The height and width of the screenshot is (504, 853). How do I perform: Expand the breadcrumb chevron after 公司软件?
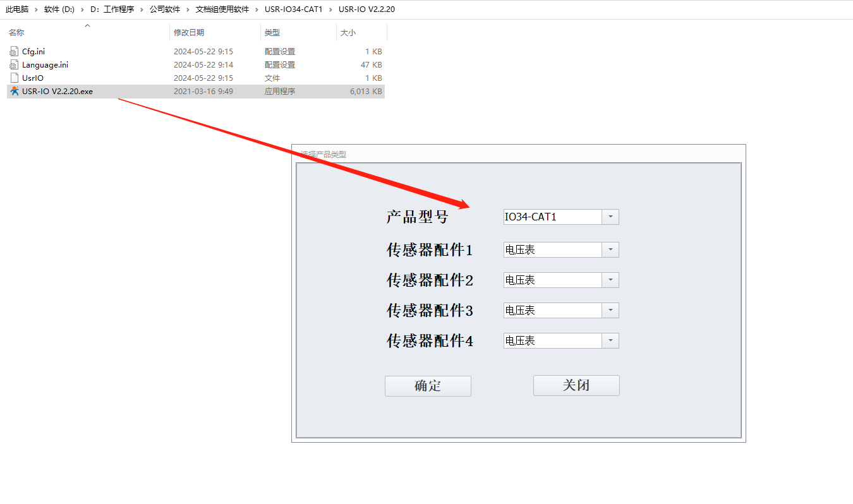(x=188, y=9)
